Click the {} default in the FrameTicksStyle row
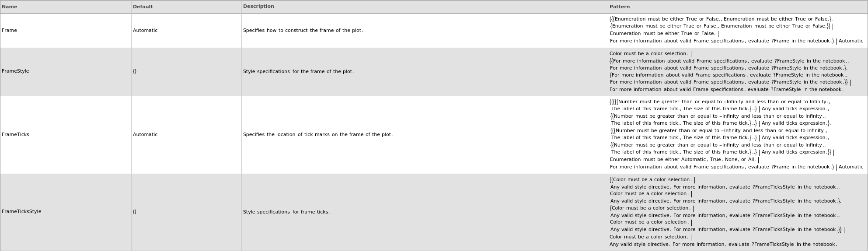 [135, 212]
